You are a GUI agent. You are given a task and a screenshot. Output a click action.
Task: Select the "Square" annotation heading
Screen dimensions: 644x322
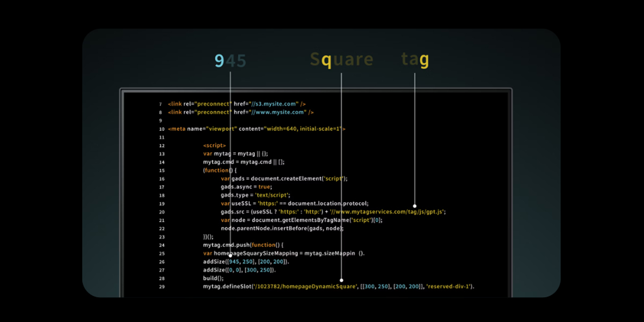pos(341,60)
